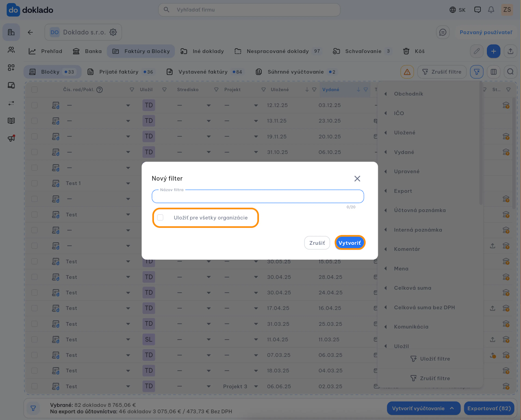Viewport: 521px width, 420px height.
Task: Click the Exportovať (82) button
Action: [489, 408]
